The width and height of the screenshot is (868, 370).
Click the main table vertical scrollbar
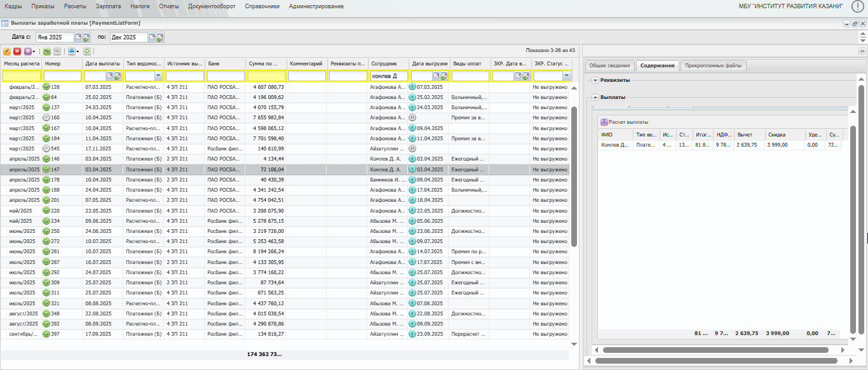pyautogui.click(x=574, y=178)
